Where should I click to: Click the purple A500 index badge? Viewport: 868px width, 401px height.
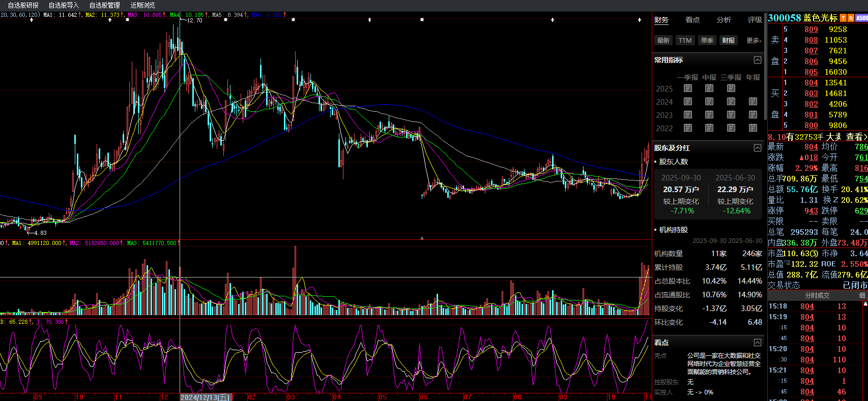point(862,18)
